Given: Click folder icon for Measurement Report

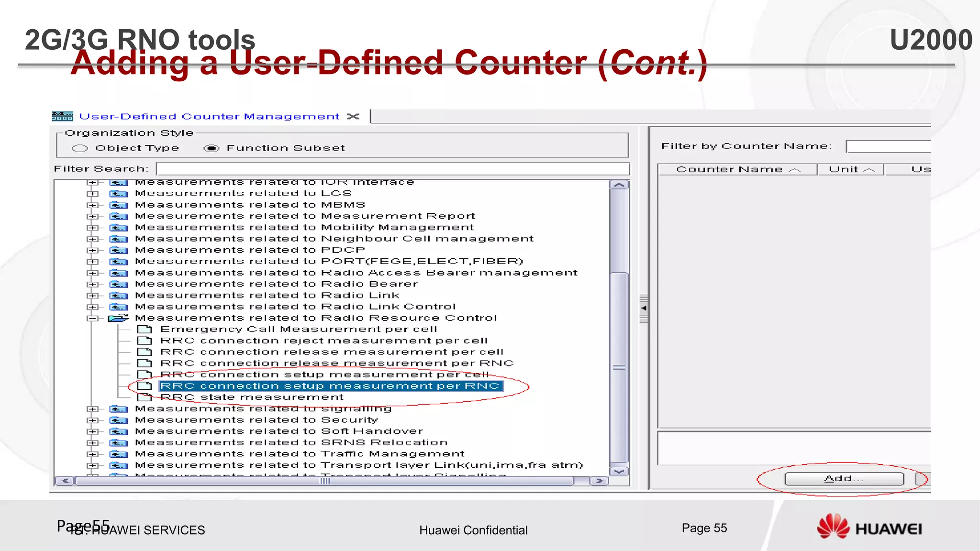Looking at the screenshot, I should point(118,217).
